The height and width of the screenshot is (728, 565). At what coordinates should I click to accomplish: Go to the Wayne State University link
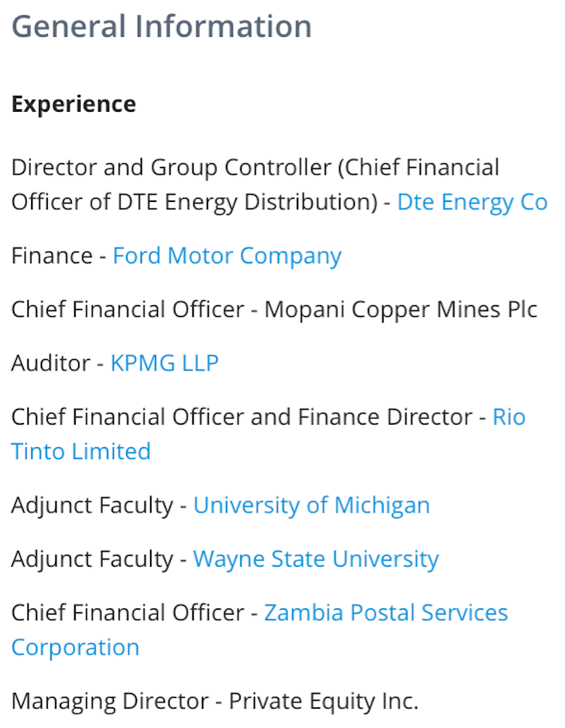click(x=316, y=560)
